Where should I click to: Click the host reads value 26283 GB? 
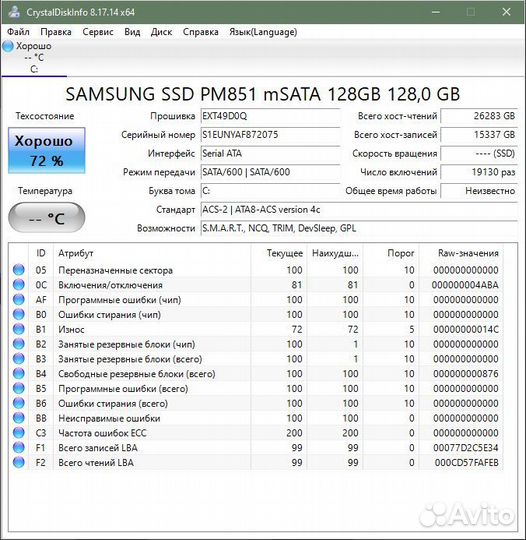pyautogui.click(x=479, y=116)
